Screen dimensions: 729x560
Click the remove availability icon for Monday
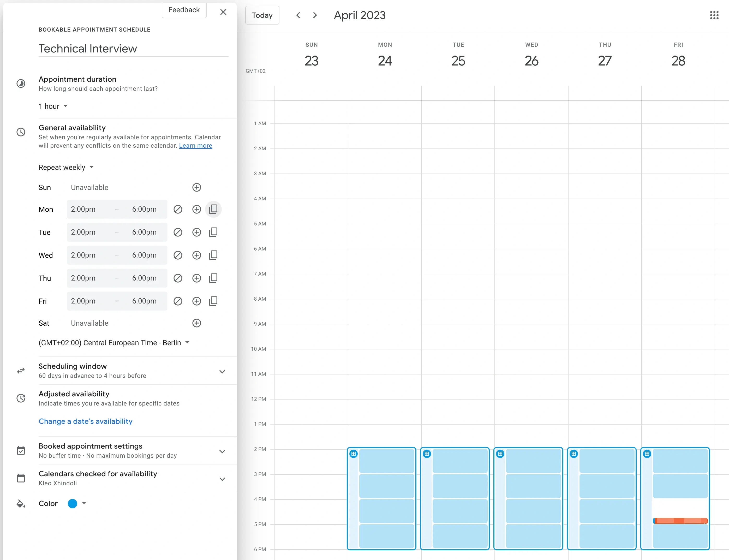177,209
